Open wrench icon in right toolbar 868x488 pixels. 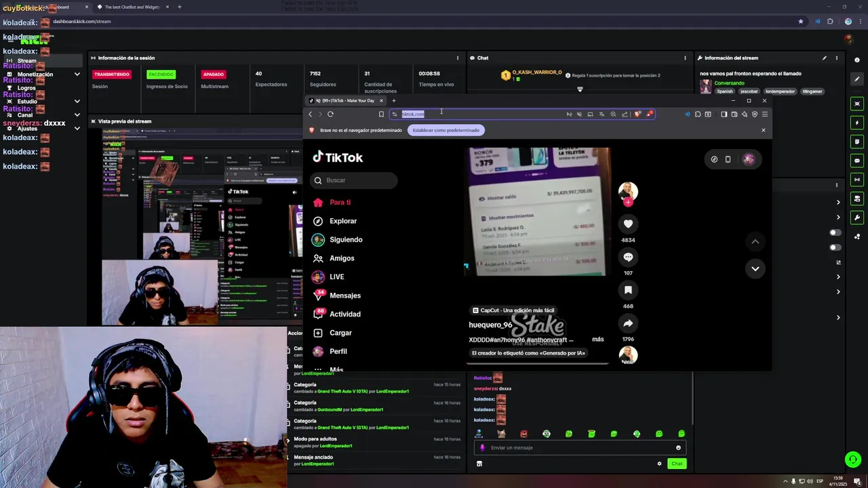857,218
